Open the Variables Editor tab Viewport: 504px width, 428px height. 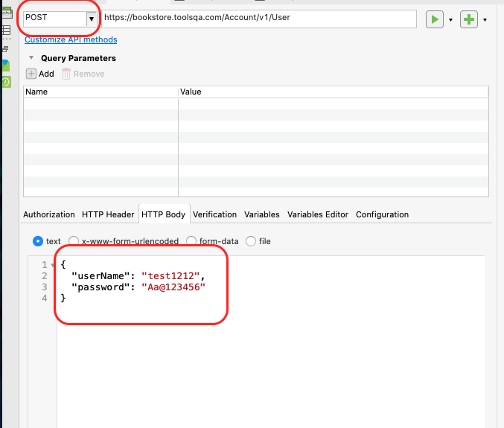[x=318, y=214]
